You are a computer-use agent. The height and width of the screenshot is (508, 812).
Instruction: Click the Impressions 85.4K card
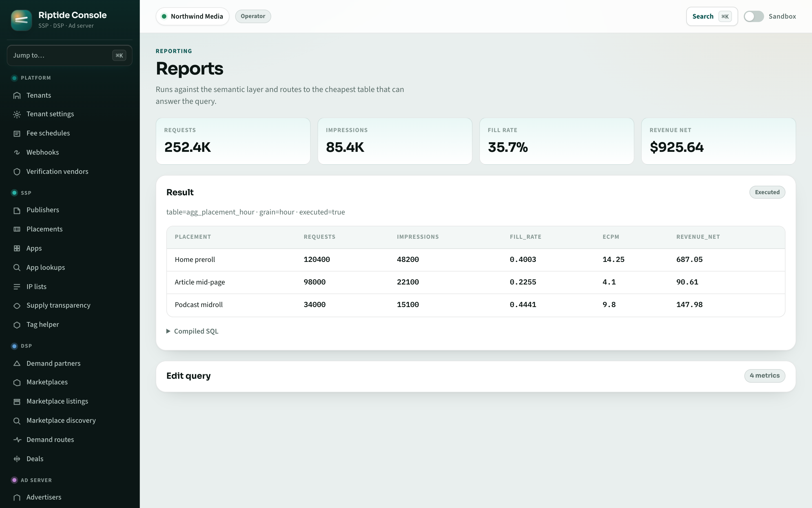[395, 141]
